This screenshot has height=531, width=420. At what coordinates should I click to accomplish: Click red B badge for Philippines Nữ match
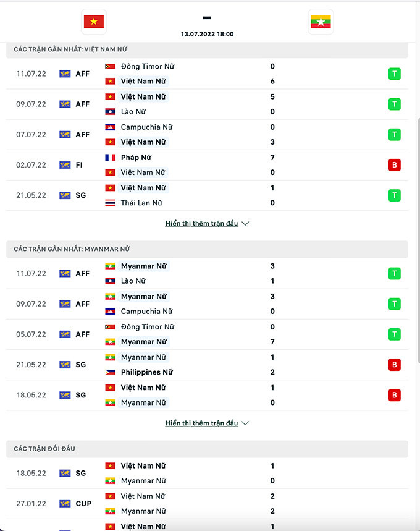pyautogui.click(x=394, y=365)
